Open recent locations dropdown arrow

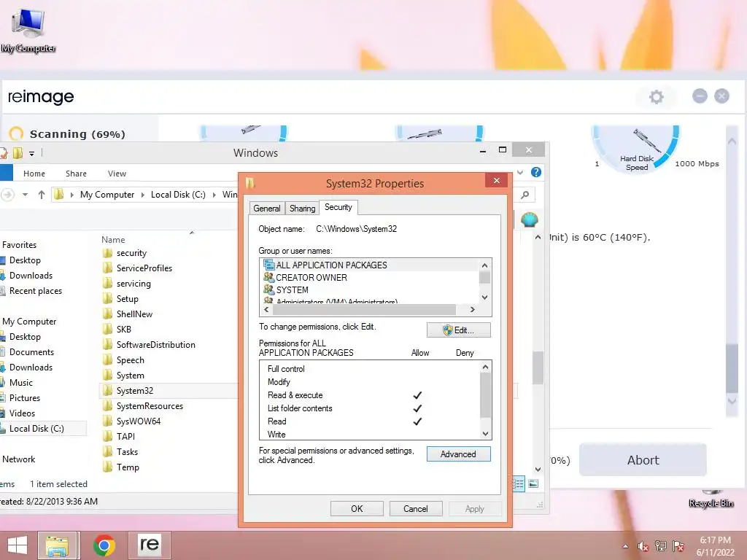[25, 194]
